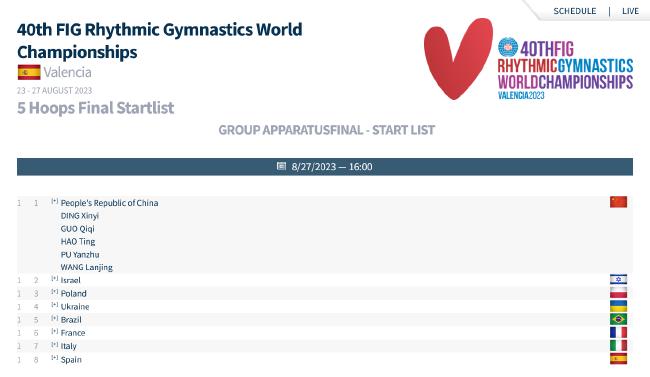Select gymnast WANG Lanjing
650x377 pixels.
click(x=87, y=268)
